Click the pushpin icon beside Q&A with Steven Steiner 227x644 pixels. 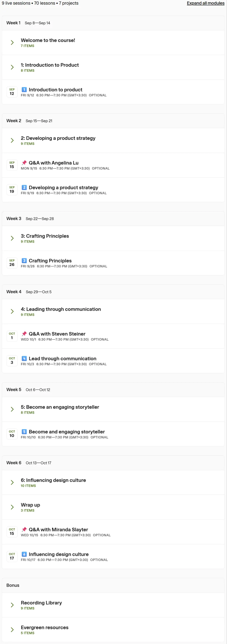coord(24,334)
